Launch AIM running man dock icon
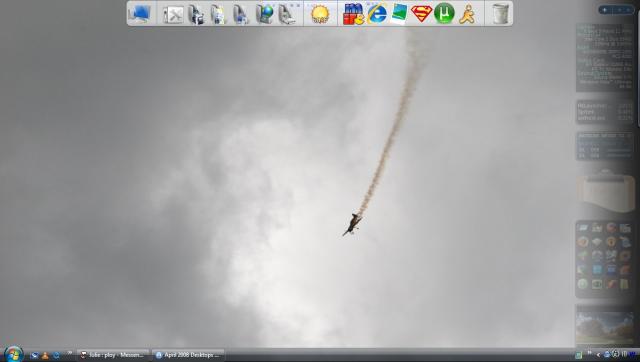The height and width of the screenshot is (362, 640). [x=467, y=14]
